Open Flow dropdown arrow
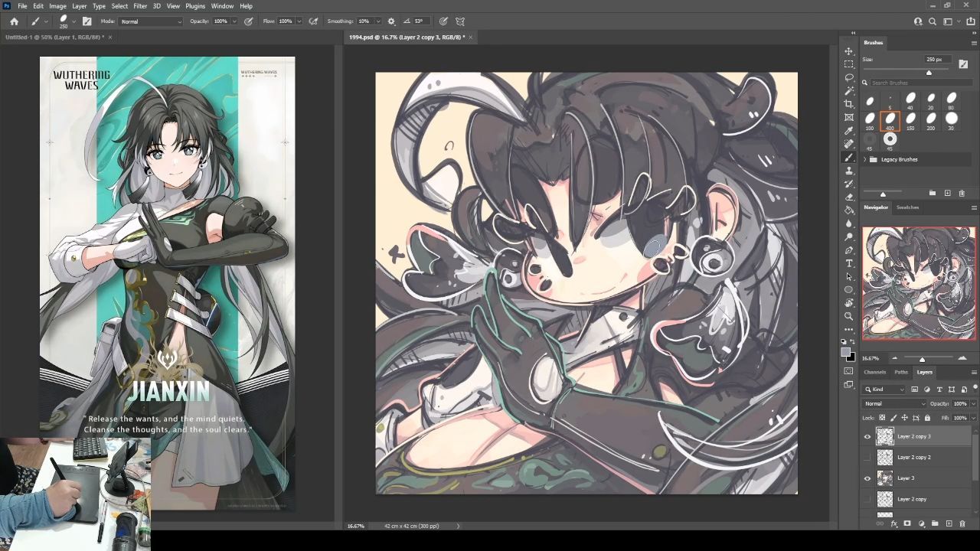Viewport: 980px width, 551px height. [299, 21]
